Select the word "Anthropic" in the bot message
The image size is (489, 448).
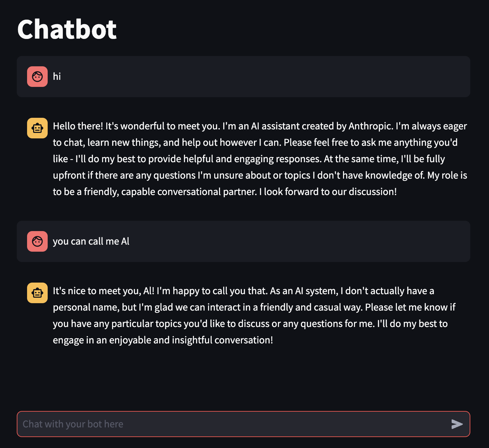coord(369,126)
